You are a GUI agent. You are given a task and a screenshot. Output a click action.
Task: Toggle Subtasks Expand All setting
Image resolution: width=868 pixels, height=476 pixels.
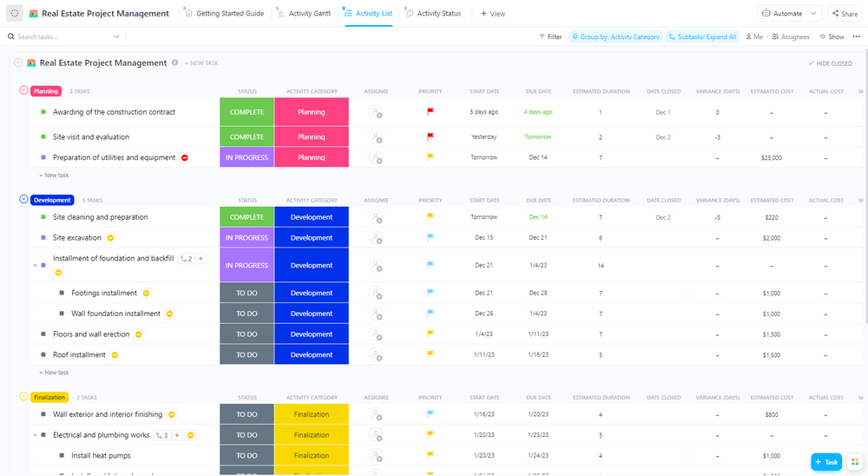tap(703, 37)
